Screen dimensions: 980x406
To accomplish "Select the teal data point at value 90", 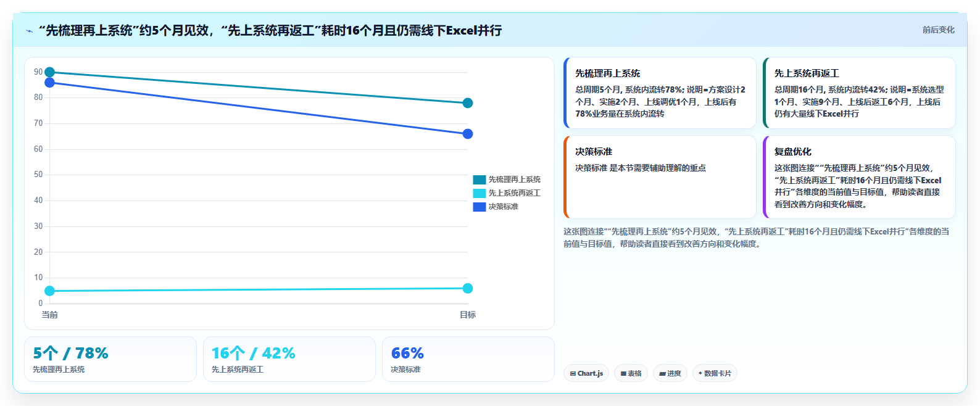I will [50, 72].
